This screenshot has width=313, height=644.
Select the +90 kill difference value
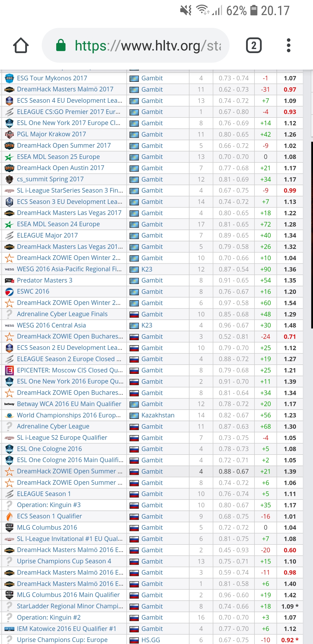click(265, 269)
